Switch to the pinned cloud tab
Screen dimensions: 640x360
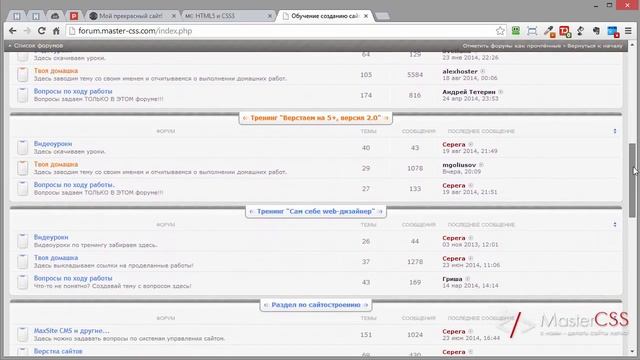pyautogui.click(x=55, y=16)
